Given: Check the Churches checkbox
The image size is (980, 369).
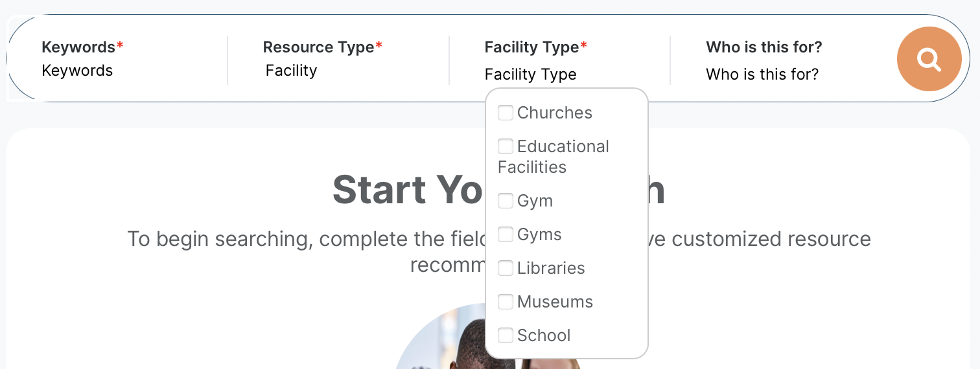Looking at the screenshot, I should [x=506, y=113].
